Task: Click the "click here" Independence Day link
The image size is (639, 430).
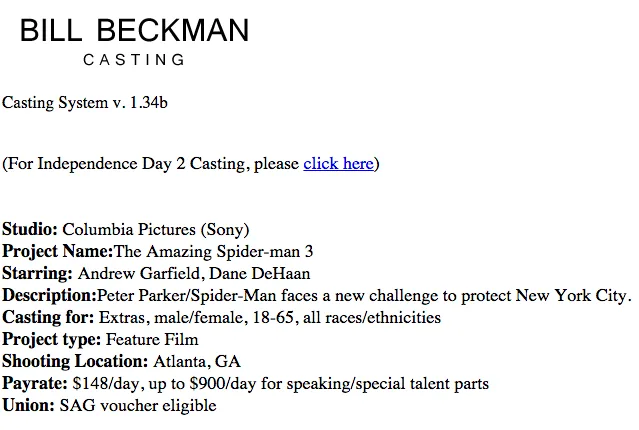Action: click(x=338, y=163)
